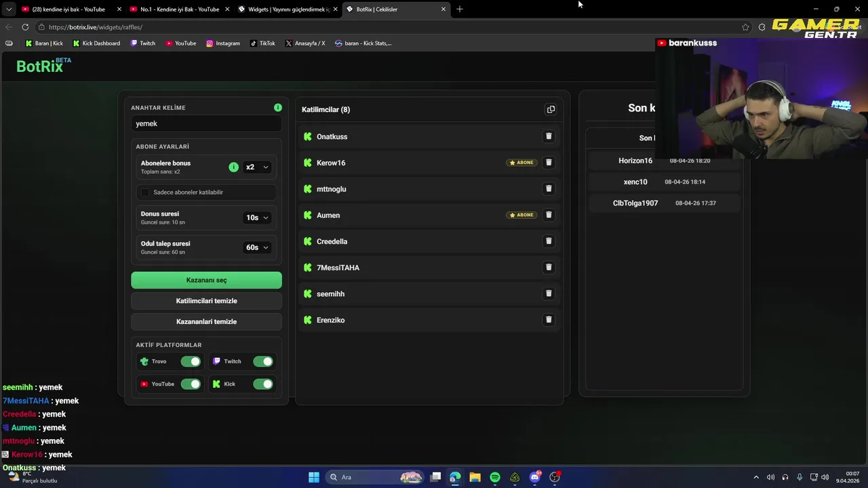
Task: Select past winner xenc10
Action: click(x=665, y=182)
